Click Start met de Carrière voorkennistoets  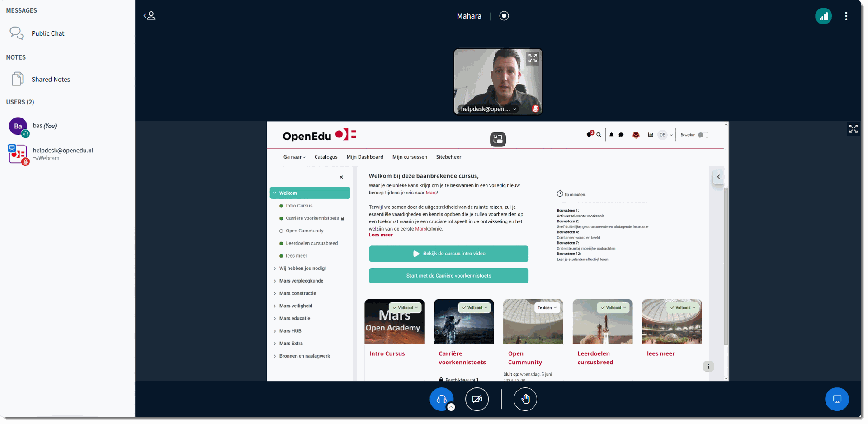point(448,276)
